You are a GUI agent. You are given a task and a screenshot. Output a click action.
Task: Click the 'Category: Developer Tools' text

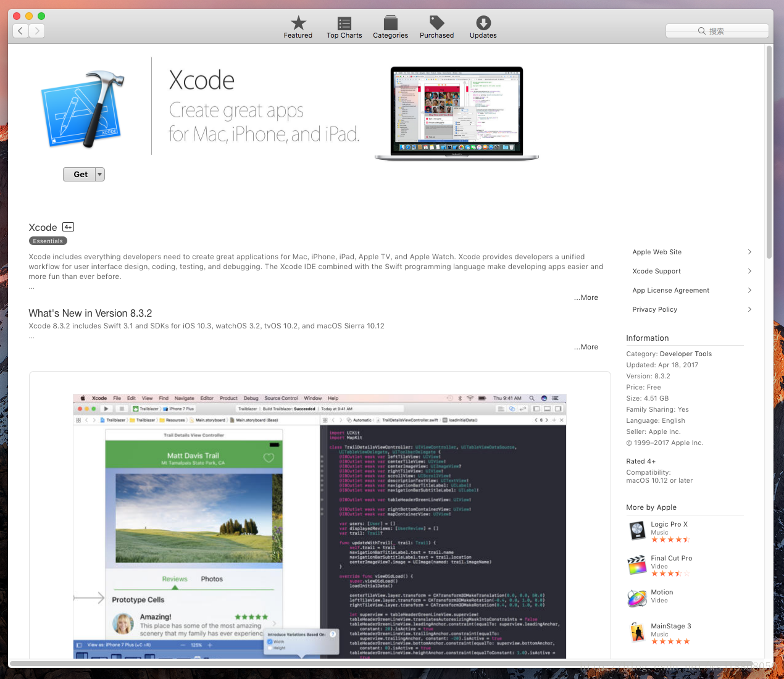(669, 354)
